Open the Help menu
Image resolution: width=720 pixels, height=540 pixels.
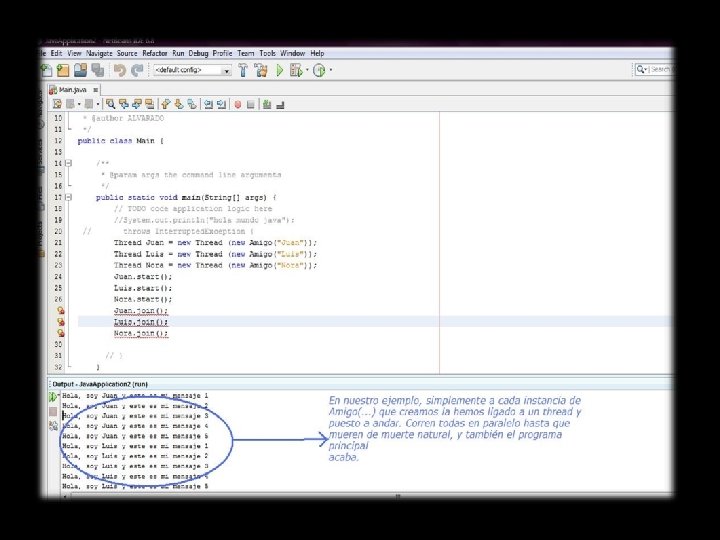pyautogui.click(x=317, y=53)
